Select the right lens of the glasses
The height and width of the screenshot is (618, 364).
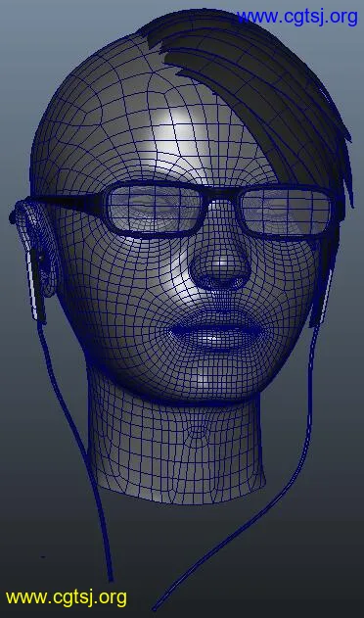(287, 212)
